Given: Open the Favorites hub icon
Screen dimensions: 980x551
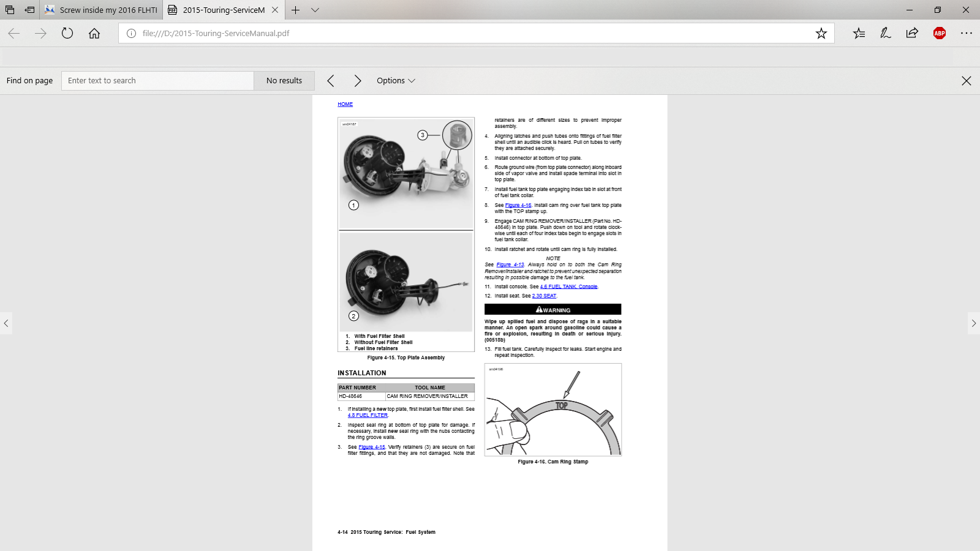Looking at the screenshot, I should pos(859,33).
